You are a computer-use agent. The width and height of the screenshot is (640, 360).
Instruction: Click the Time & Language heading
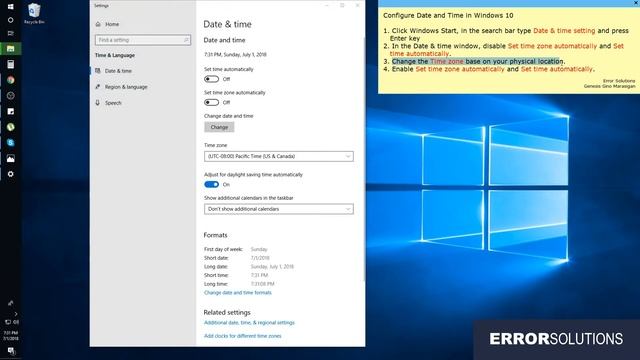click(x=115, y=55)
